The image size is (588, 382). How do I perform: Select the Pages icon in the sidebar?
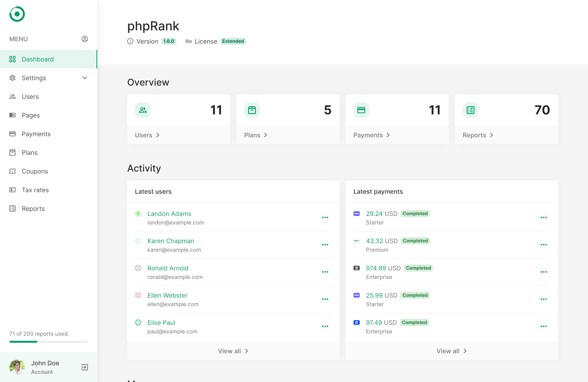(13, 115)
